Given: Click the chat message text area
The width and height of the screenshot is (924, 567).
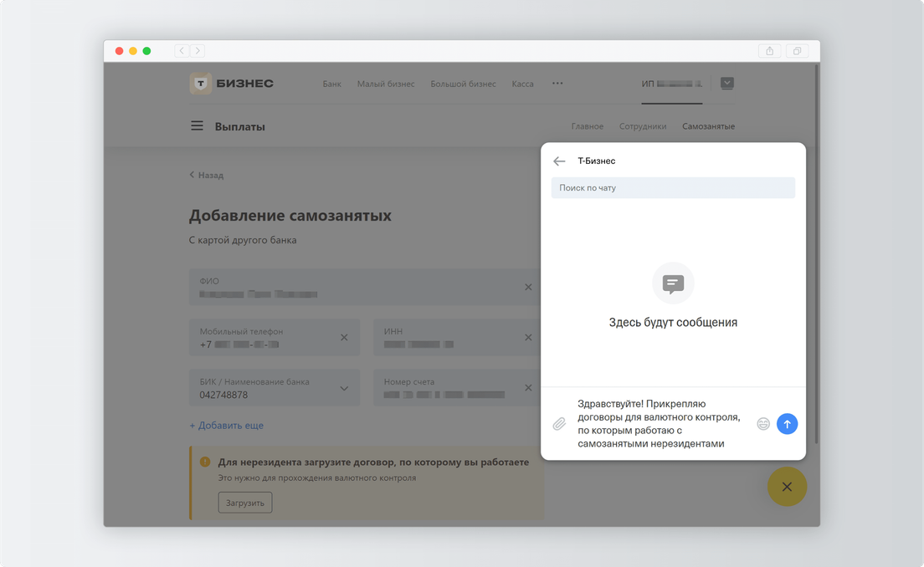Looking at the screenshot, I should 660,424.
